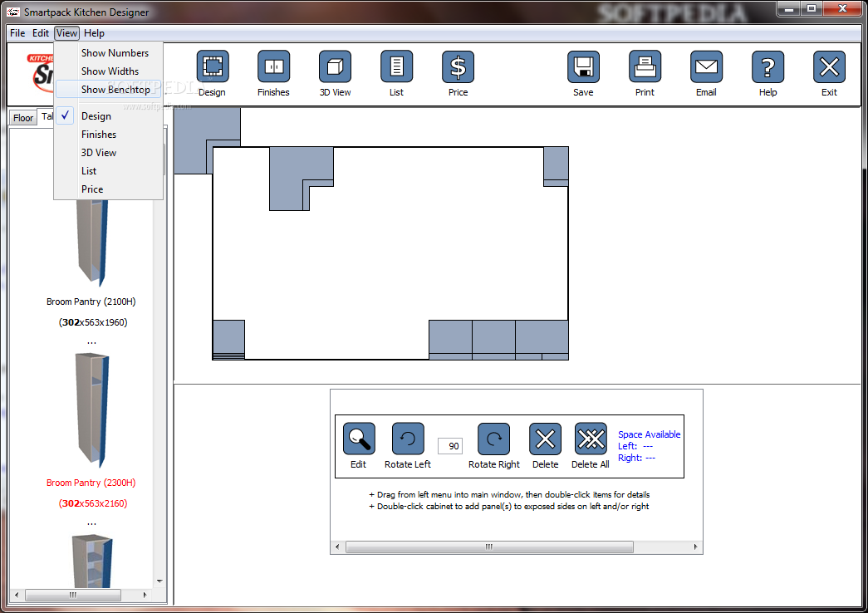Click the Broom Pantry (2300H) red label
This screenshot has height=613, width=868.
pos(91,483)
